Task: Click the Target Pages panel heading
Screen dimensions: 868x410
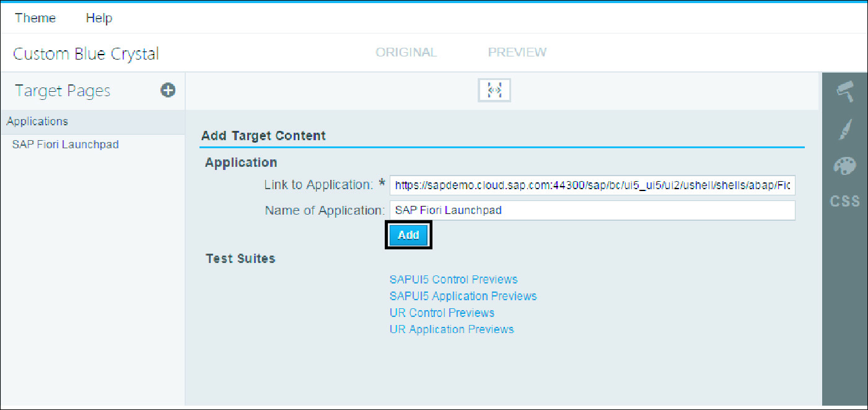Action: click(63, 91)
